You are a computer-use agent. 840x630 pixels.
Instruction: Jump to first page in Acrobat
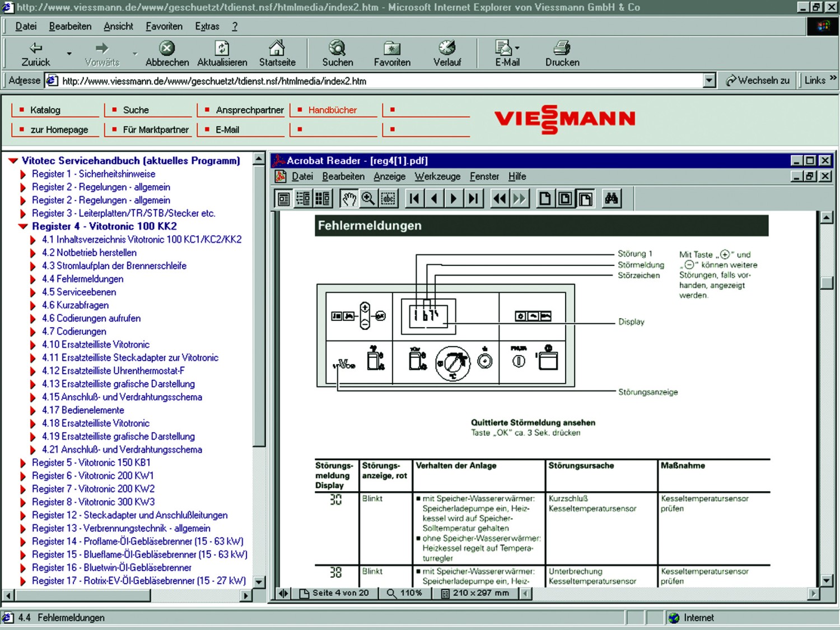coord(414,199)
